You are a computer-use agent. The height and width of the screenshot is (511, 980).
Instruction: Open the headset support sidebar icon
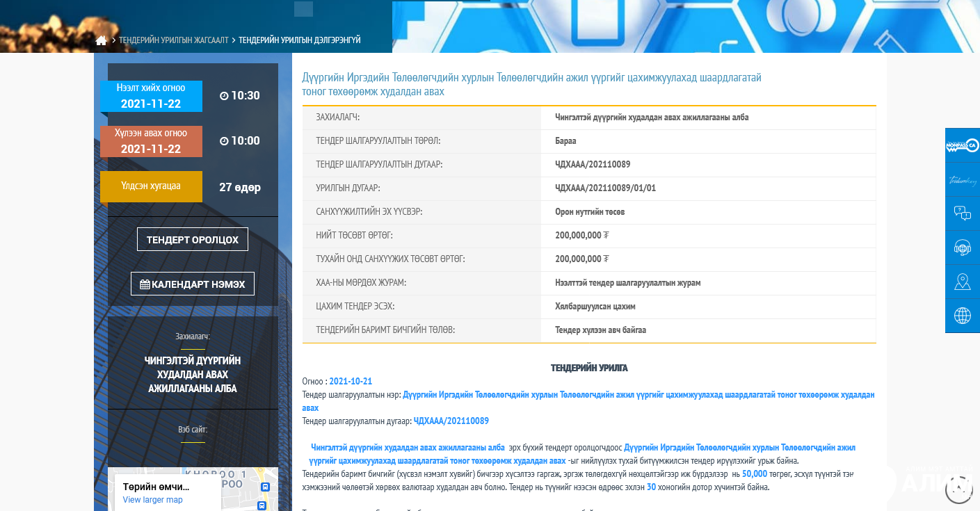(x=962, y=248)
